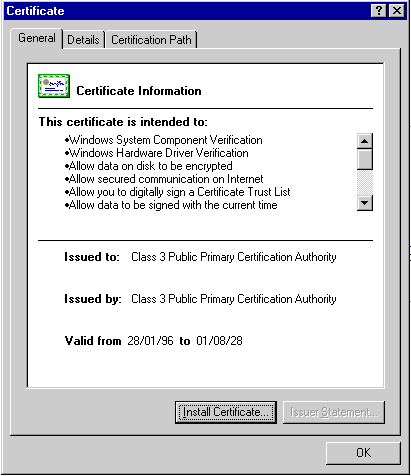411x476 pixels.
Task: Click the Install Certificate button
Action: point(226,412)
